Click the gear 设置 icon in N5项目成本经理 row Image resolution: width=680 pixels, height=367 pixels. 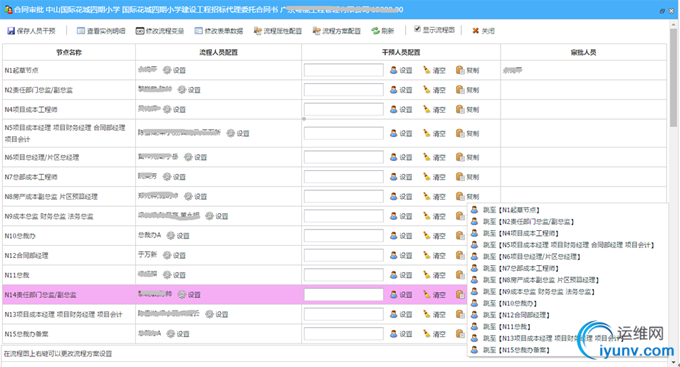(x=231, y=133)
